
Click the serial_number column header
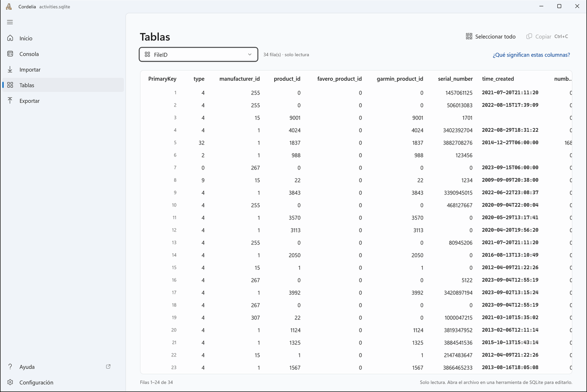[x=455, y=79]
